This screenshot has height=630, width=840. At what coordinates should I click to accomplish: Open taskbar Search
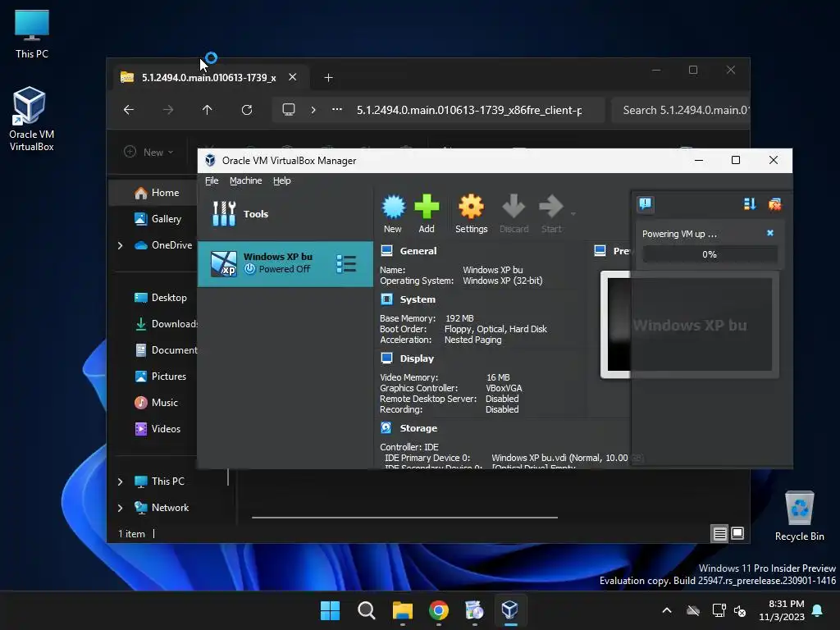coord(367,610)
